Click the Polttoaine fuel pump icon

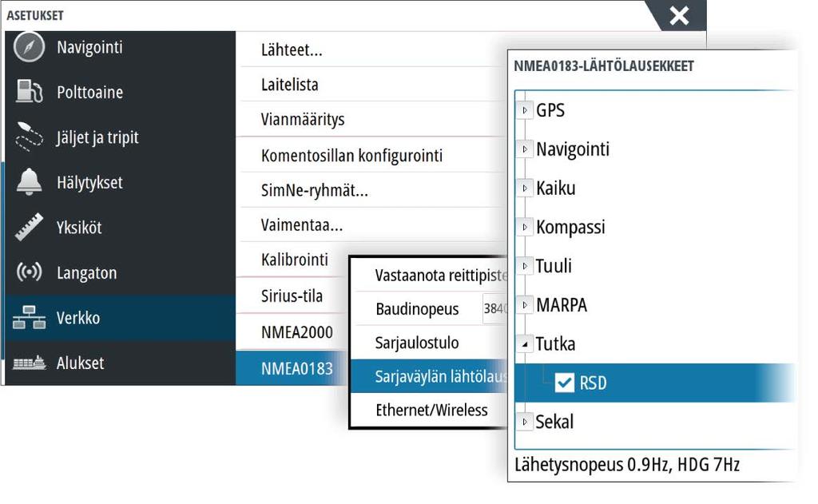click(x=30, y=92)
